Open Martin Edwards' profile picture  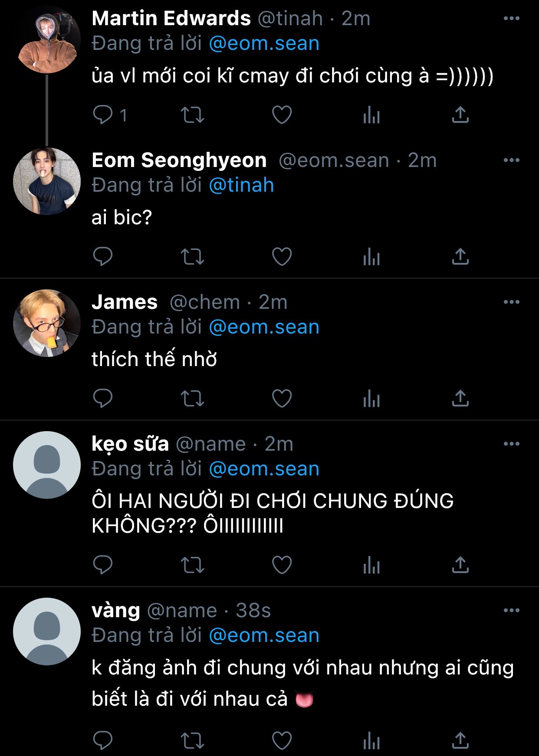point(47,40)
